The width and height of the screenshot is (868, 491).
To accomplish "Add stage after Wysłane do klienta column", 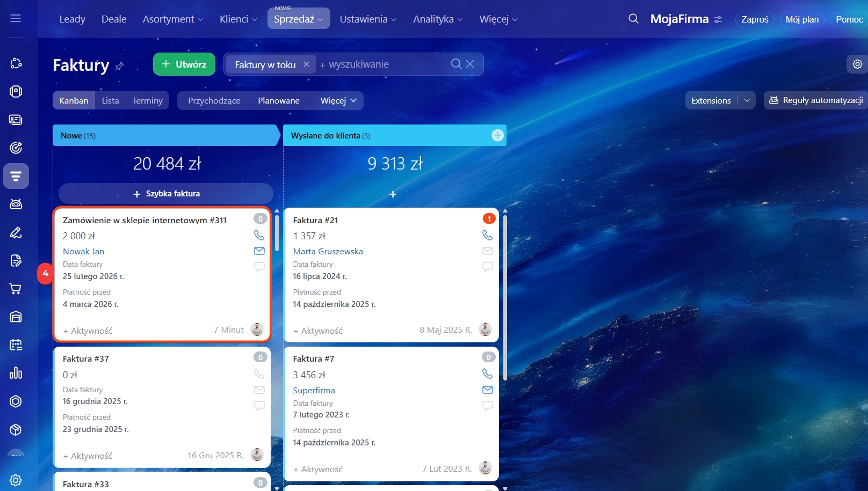I will (498, 135).
